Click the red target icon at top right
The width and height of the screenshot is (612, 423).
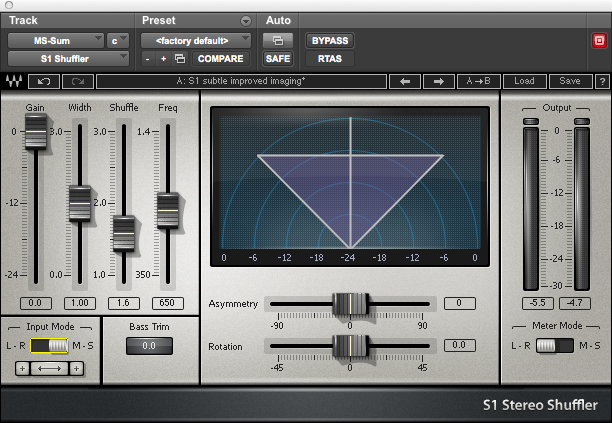(x=599, y=41)
